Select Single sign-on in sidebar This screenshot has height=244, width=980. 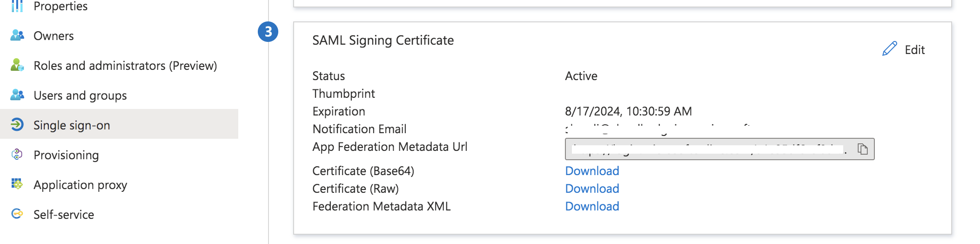119,125
